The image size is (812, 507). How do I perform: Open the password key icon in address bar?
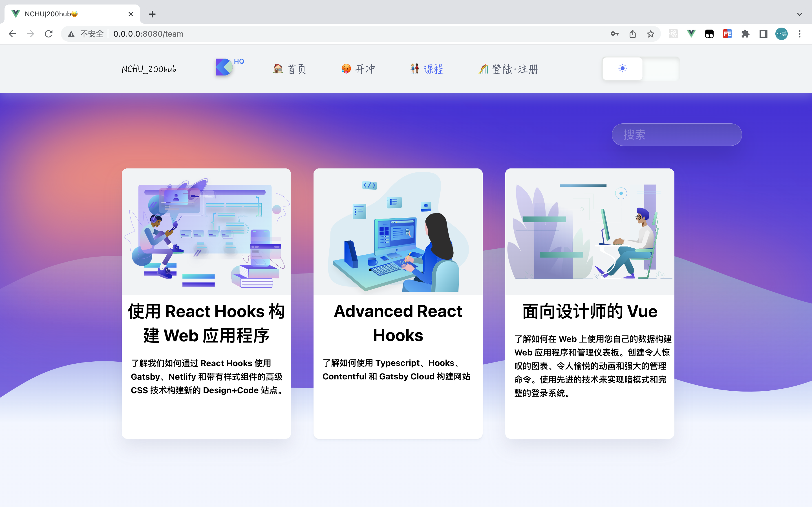point(614,34)
